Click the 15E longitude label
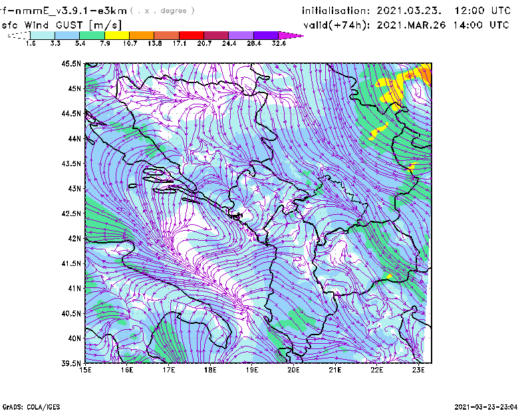Screen dimensions: 532x411 85,370
